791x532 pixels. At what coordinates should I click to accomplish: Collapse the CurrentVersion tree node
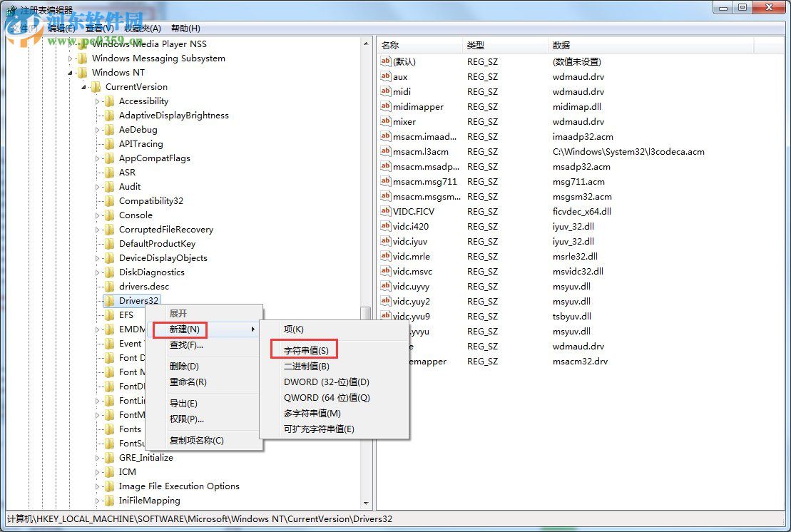[84, 86]
